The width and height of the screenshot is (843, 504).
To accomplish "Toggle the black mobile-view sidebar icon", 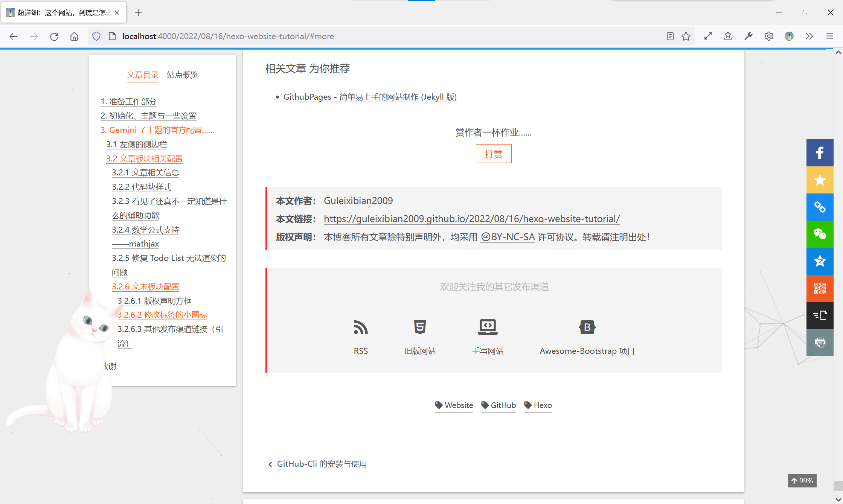I will pyautogui.click(x=820, y=315).
